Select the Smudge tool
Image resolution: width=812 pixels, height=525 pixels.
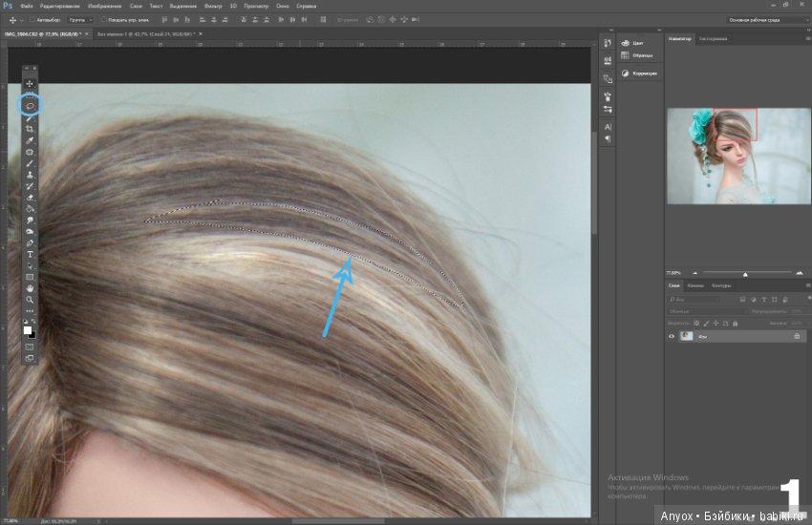pos(30,220)
